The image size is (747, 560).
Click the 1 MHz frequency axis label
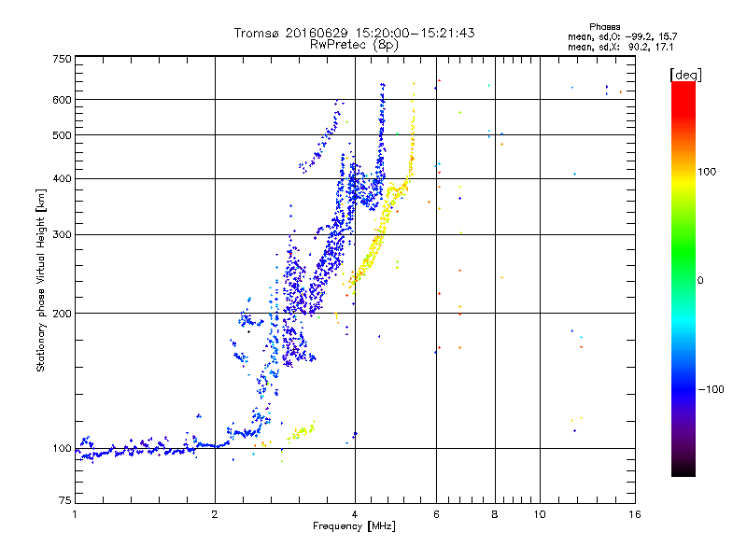pos(75,514)
